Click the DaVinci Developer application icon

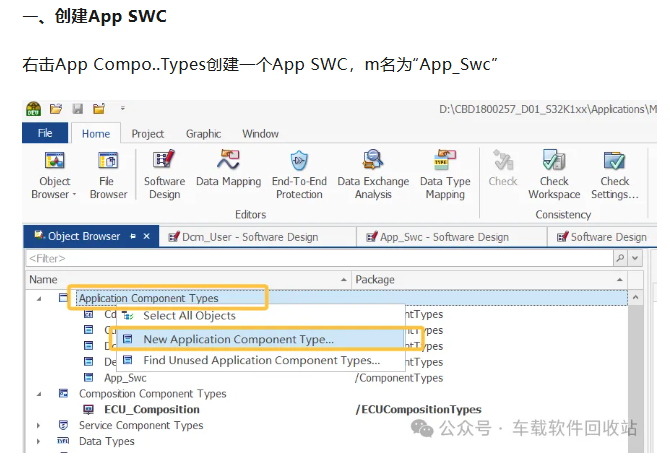click(34, 109)
